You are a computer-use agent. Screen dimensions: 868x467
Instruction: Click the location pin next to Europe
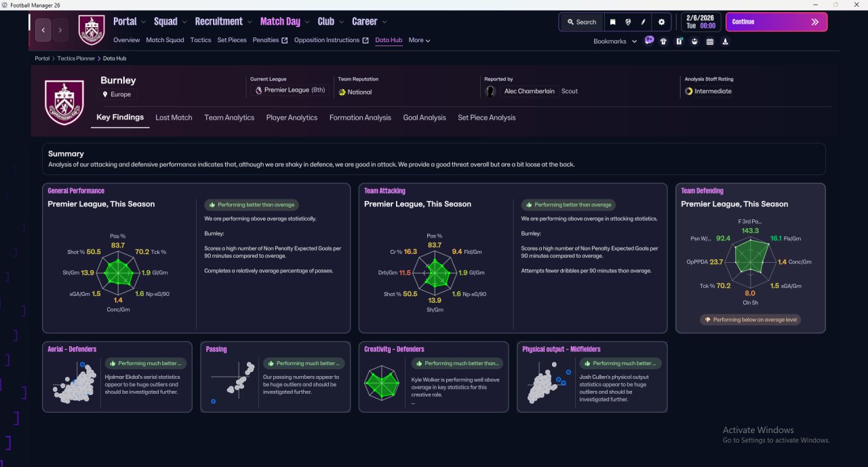106,94
